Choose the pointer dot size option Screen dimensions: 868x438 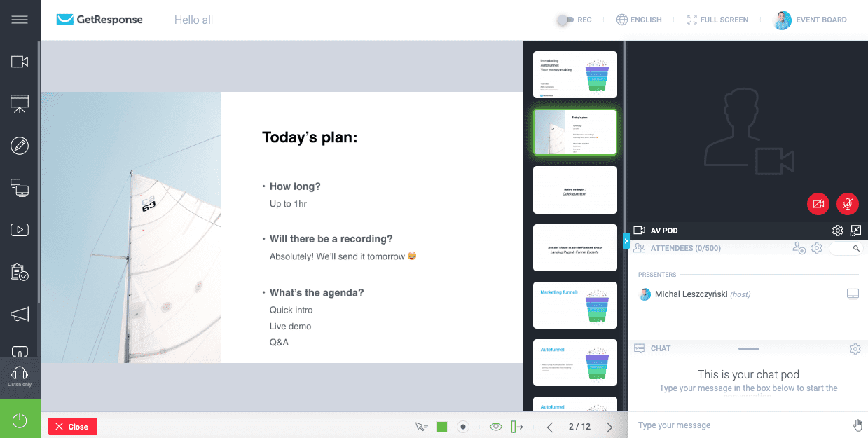[x=462, y=426]
